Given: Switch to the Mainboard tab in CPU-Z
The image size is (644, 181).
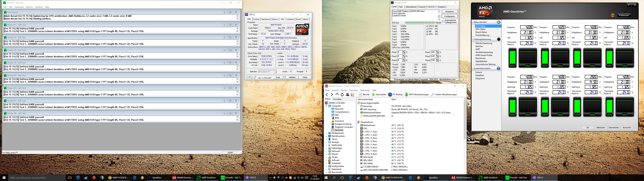Looking at the screenshot, I should click(x=265, y=19).
